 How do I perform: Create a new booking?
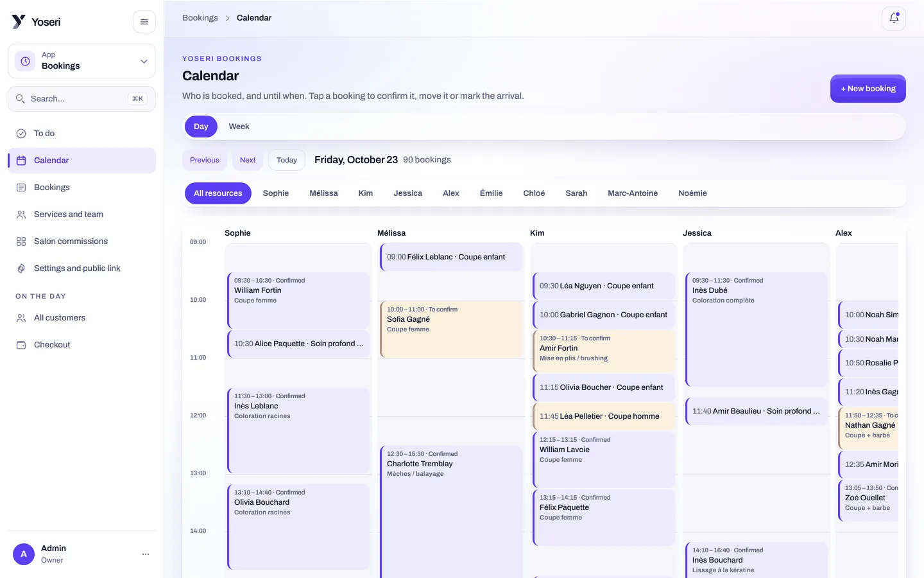pos(868,89)
